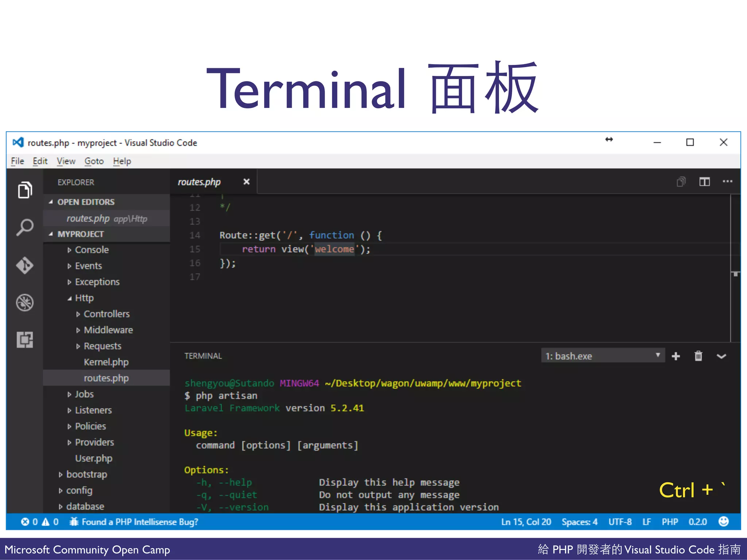Open the File menu

[x=18, y=161]
